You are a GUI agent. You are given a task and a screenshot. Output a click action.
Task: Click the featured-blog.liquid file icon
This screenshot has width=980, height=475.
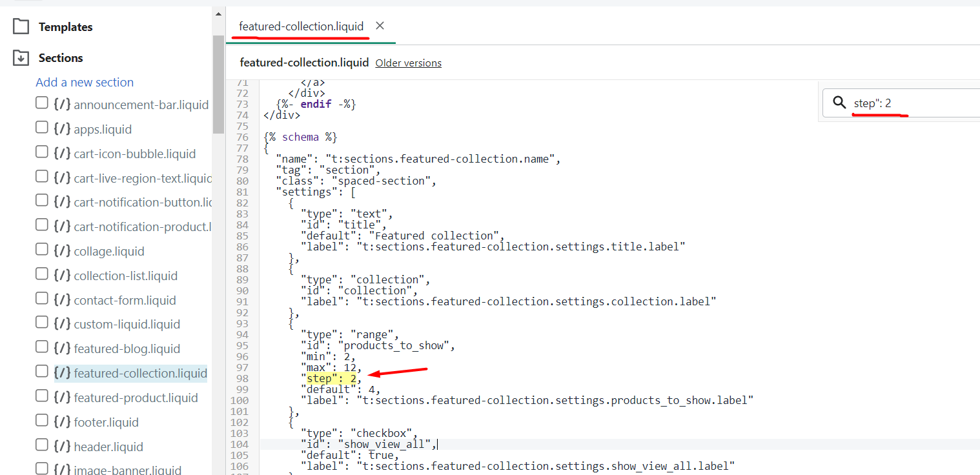point(62,349)
